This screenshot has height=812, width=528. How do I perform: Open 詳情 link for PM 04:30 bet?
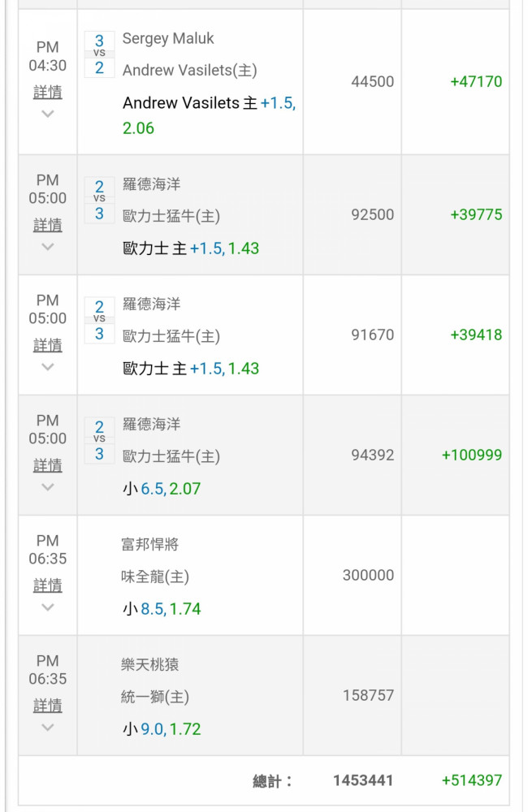point(48,93)
